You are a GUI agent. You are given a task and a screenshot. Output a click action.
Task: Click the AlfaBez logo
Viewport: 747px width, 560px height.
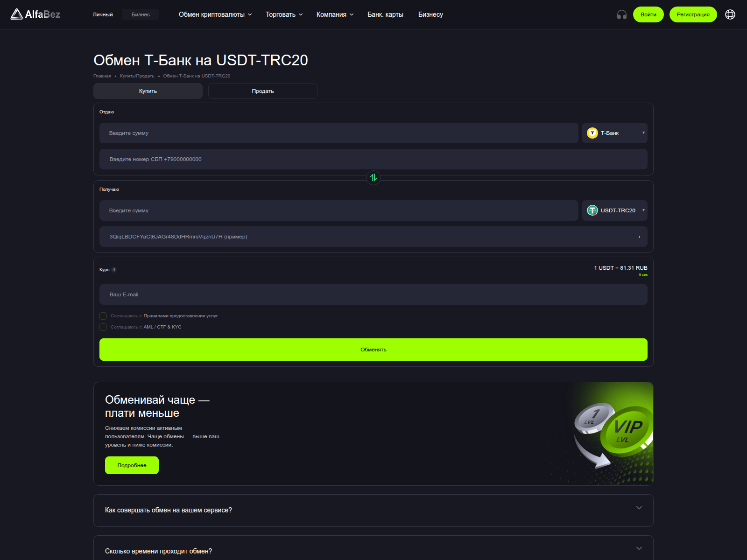(x=35, y=14)
